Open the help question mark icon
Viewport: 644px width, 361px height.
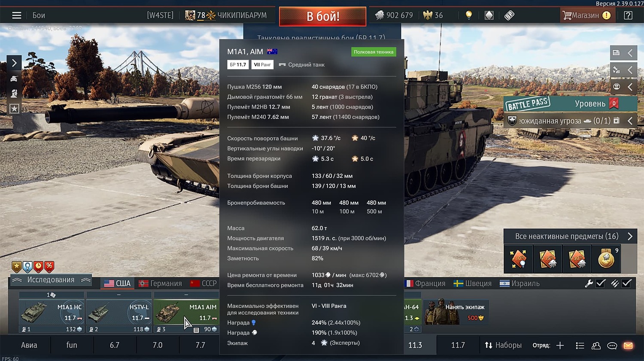(628, 15)
